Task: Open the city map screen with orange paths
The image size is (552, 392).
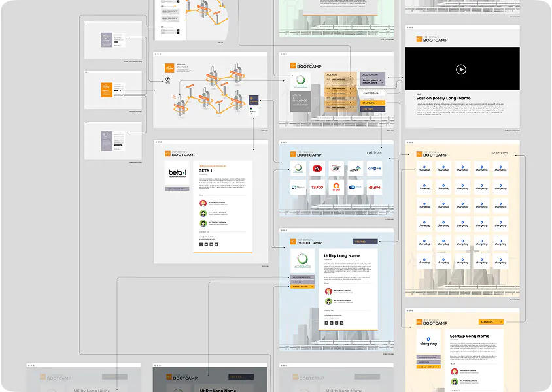Action: coord(210,90)
